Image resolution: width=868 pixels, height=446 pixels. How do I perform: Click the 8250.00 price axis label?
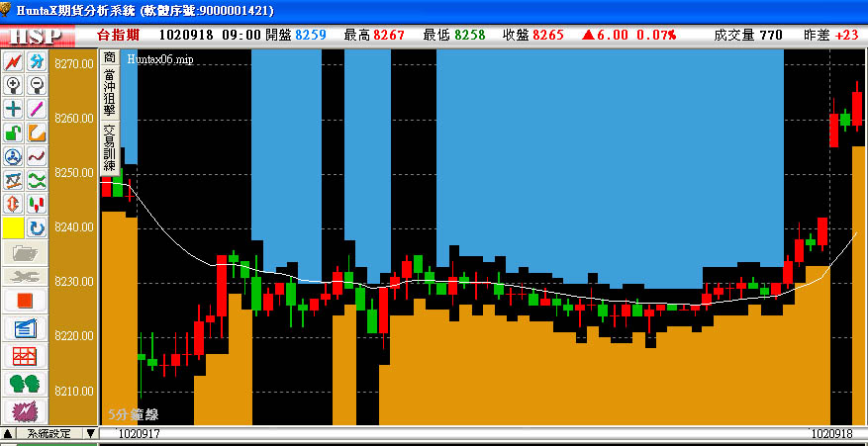coord(73,173)
